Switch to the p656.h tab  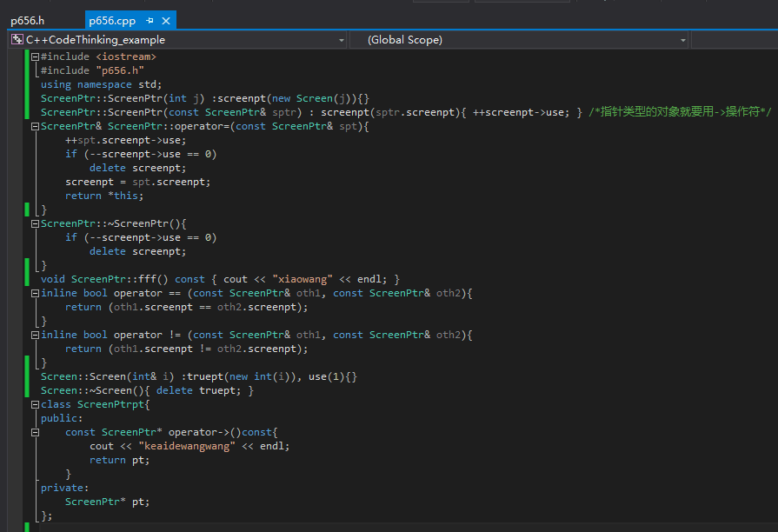pos(27,20)
